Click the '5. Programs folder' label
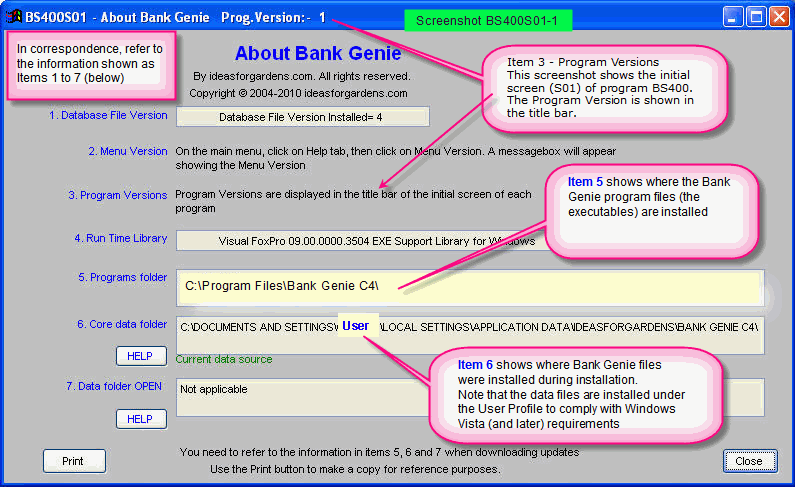Image resolution: width=795 pixels, height=487 pixels. 122,277
